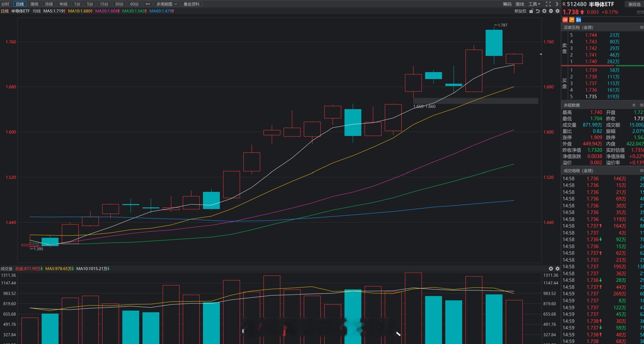Click the 删自选 remove from watchlist button
Image resolution: width=644 pixels, height=344 pixels.
634,4
